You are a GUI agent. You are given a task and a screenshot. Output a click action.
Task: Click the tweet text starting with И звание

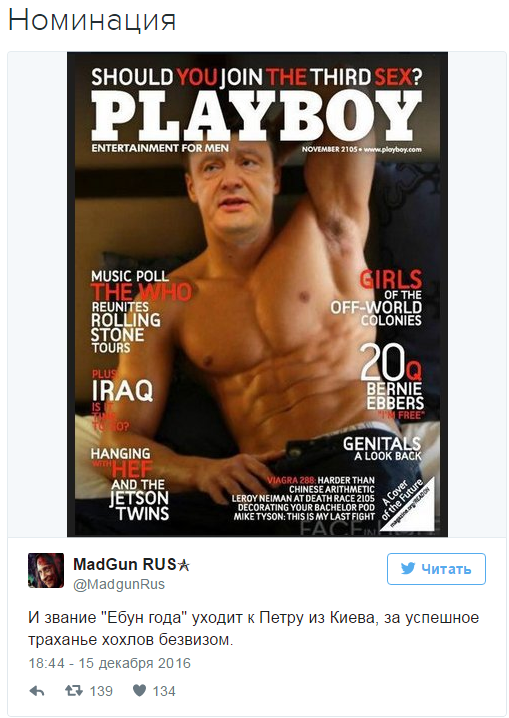point(254,628)
